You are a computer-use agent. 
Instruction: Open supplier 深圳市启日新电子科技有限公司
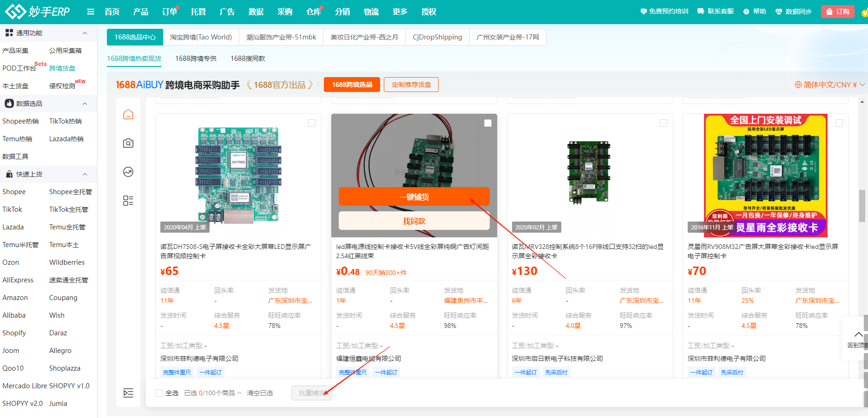557,359
